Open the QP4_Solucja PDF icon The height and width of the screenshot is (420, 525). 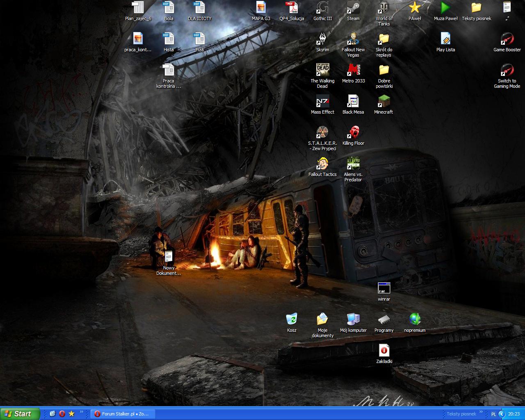pyautogui.click(x=292, y=8)
